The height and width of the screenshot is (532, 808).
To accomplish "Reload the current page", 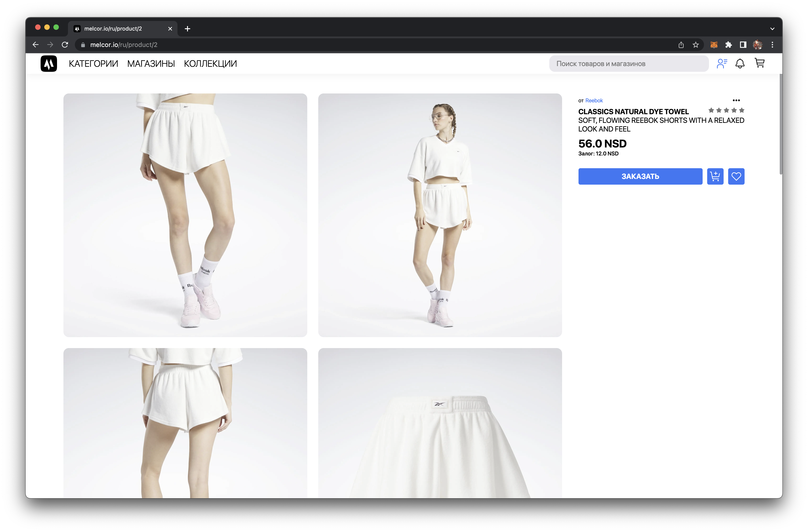I will pyautogui.click(x=65, y=45).
